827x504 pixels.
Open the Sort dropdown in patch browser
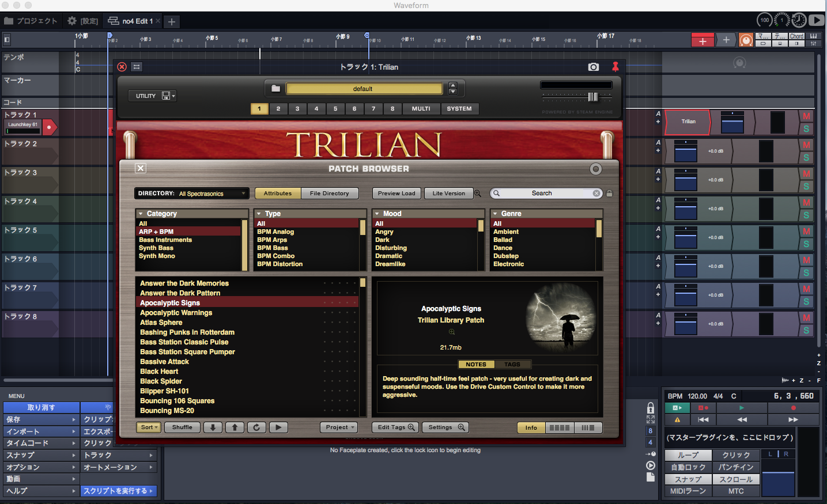(x=149, y=427)
